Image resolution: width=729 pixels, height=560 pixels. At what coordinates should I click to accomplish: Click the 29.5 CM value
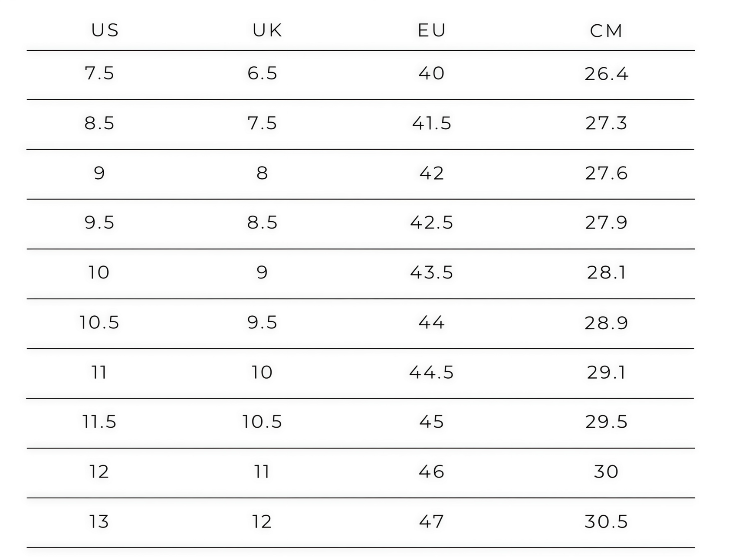[x=606, y=422]
